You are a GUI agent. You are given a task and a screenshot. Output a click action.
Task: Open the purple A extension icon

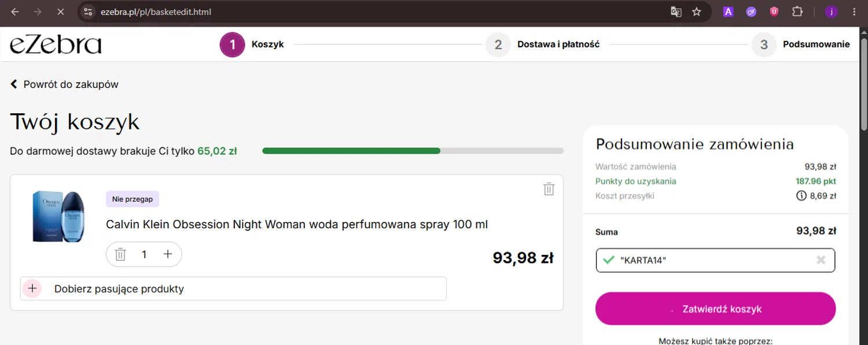click(x=729, y=12)
